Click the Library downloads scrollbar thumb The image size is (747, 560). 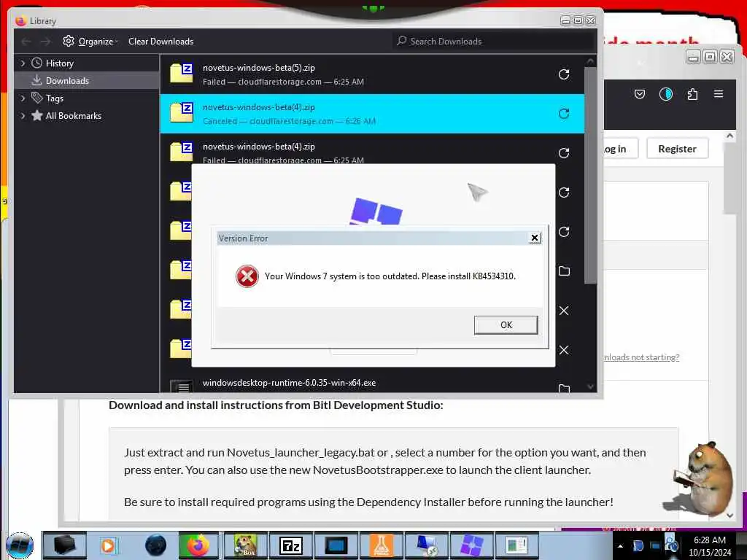pos(590,174)
